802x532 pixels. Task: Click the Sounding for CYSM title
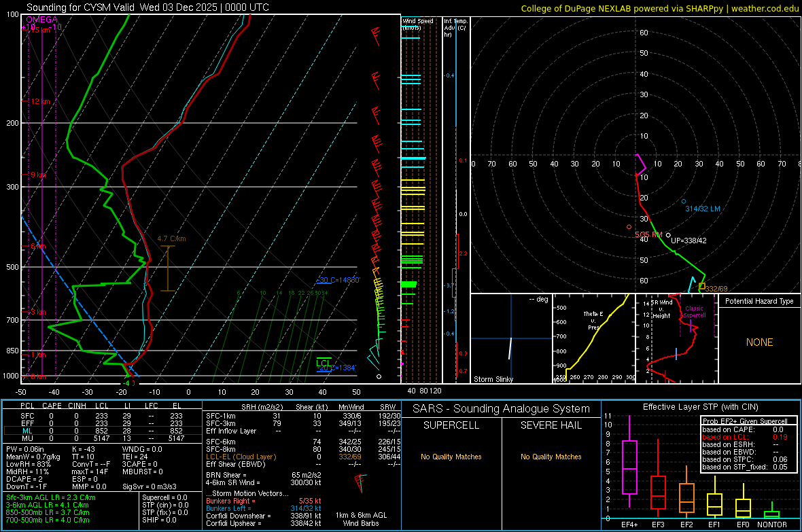pyautogui.click(x=147, y=7)
